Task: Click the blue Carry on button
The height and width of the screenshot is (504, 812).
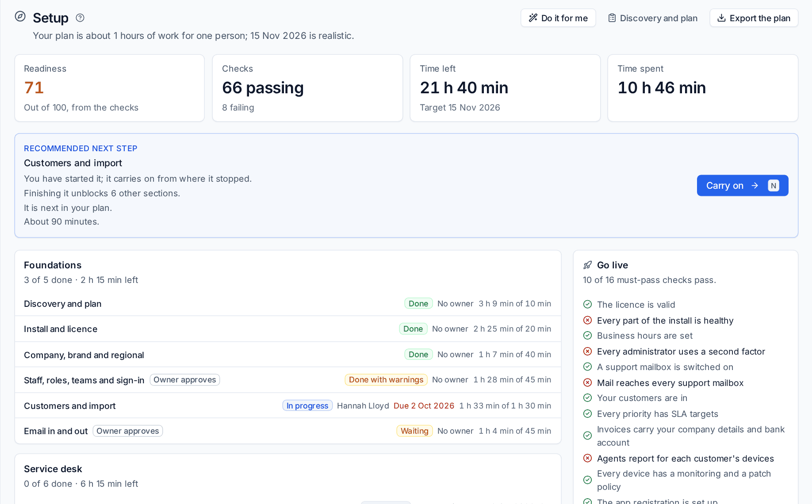Action: click(743, 186)
